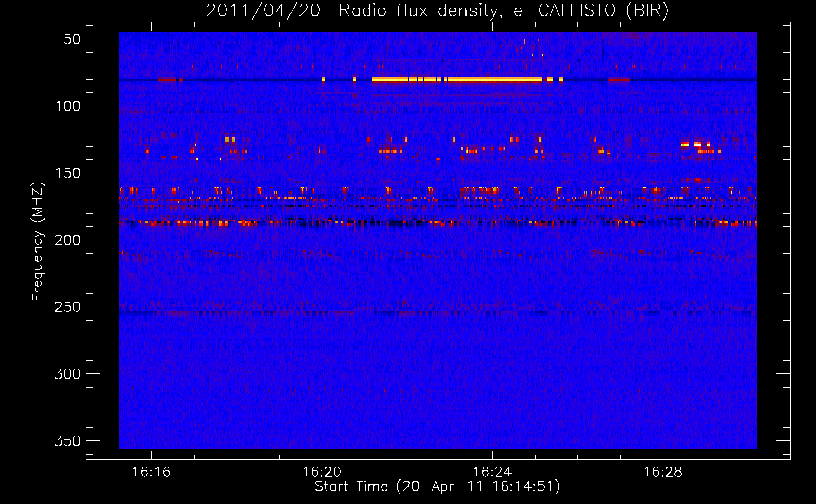Click the "Frequency (MHZ)" axis label
This screenshot has height=504, width=816.
coord(38,241)
